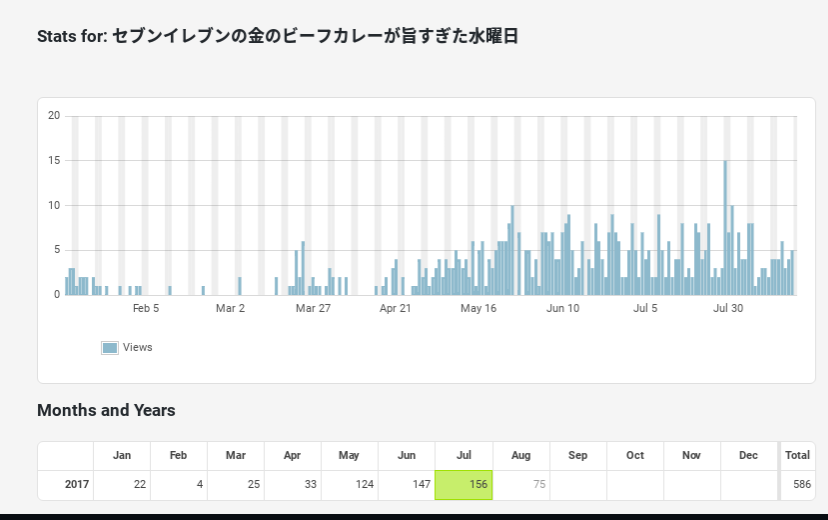The image size is (828, 520).
Task: Click the Mar column header
Action: 236,456
